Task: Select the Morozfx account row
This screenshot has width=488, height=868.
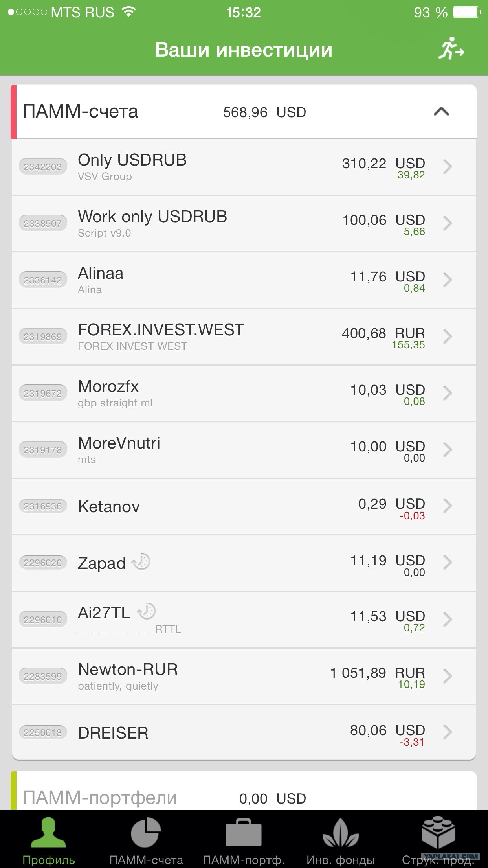Action: (x=244, y=393)
